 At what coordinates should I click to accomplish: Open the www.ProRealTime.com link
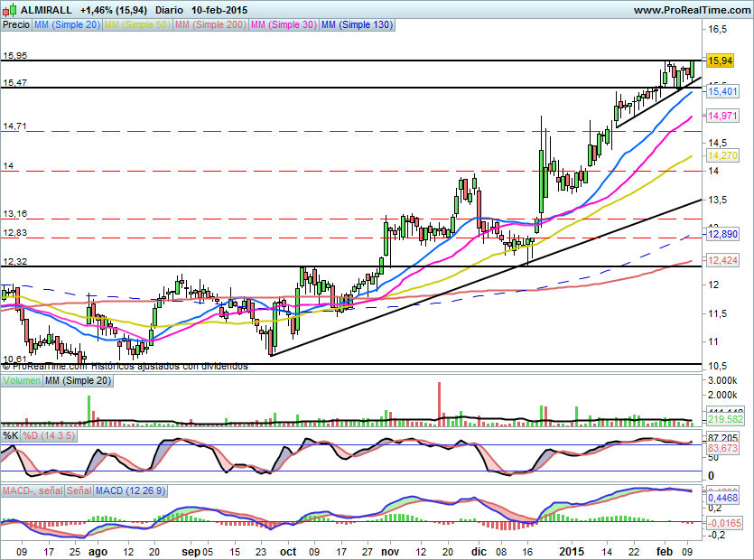691,10
